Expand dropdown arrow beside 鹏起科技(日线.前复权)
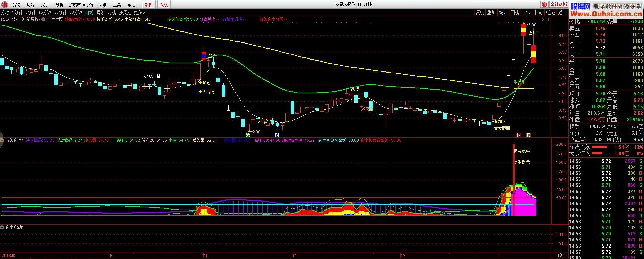Image resolution: width=644 pixels, height=259 pixels. click(43, 19)
